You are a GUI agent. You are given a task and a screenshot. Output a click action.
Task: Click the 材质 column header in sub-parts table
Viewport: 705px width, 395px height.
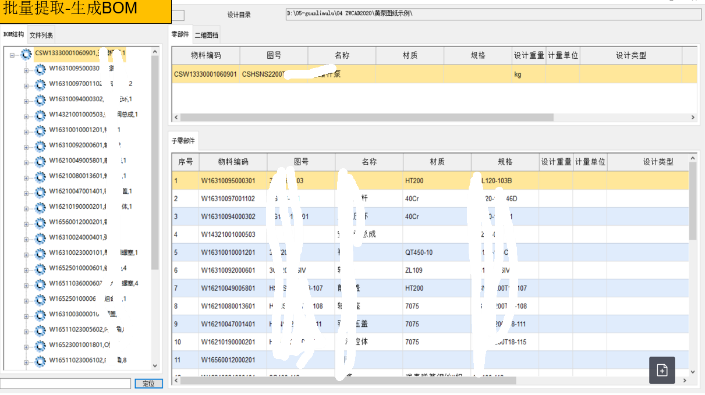pyautogui.click(x=437, y=162)
